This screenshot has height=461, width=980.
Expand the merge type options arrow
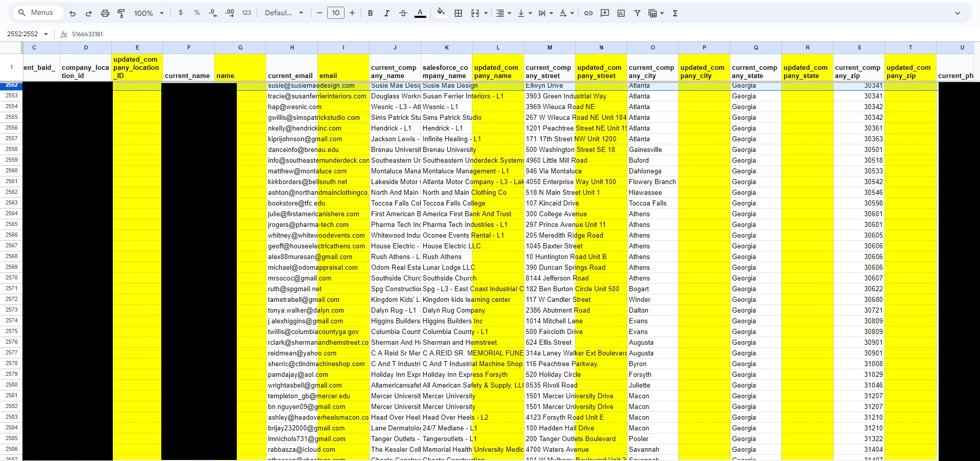coord(485,13)
